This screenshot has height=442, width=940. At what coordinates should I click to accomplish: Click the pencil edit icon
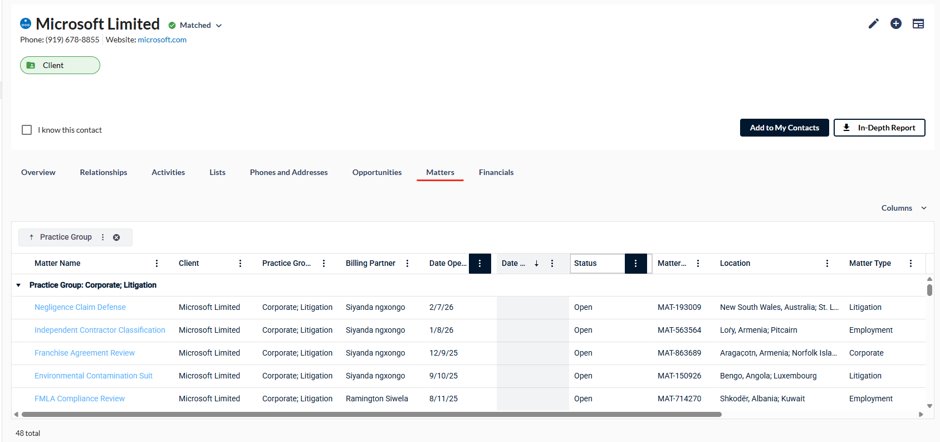[x=873, y=24]
